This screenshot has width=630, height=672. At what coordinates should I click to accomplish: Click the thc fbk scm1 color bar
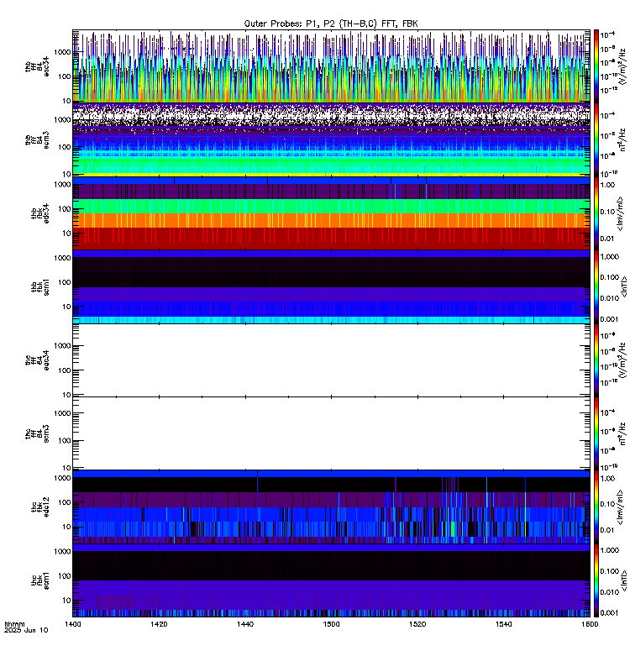(x=596, y=580)
